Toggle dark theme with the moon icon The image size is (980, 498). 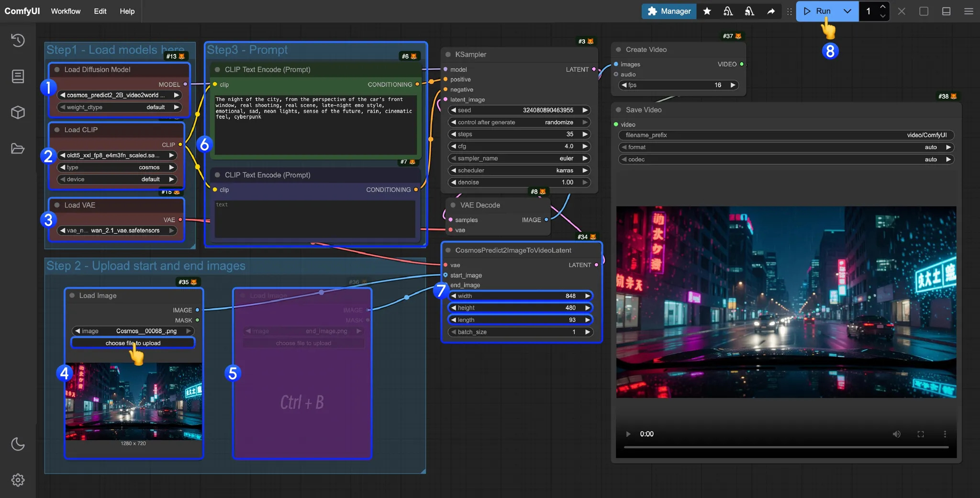[18, 444]
